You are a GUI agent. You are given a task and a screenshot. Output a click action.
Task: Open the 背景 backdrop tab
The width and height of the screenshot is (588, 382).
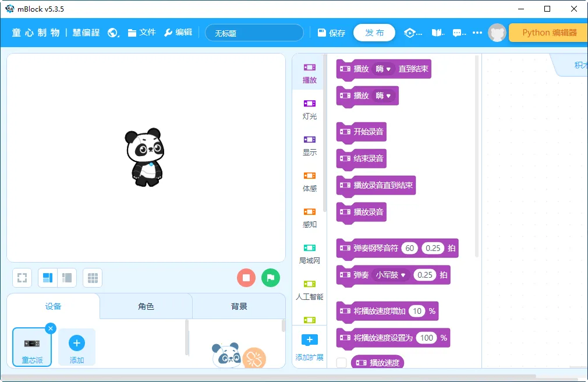(x=239, y=306)
